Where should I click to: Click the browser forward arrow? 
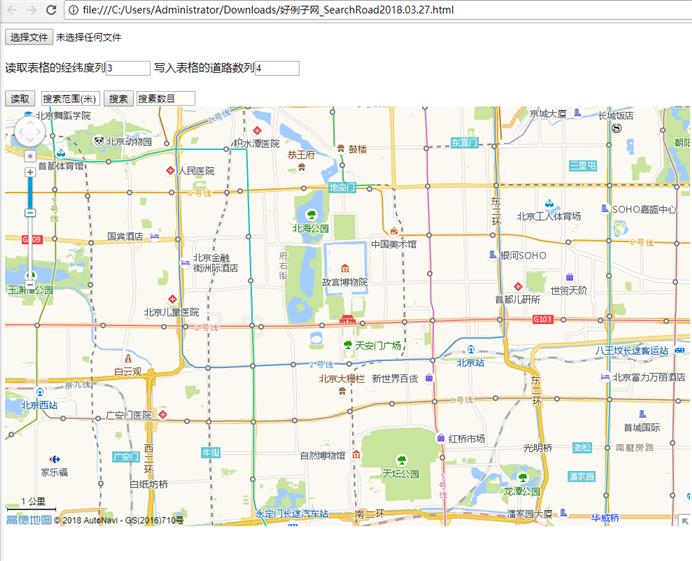31,10
